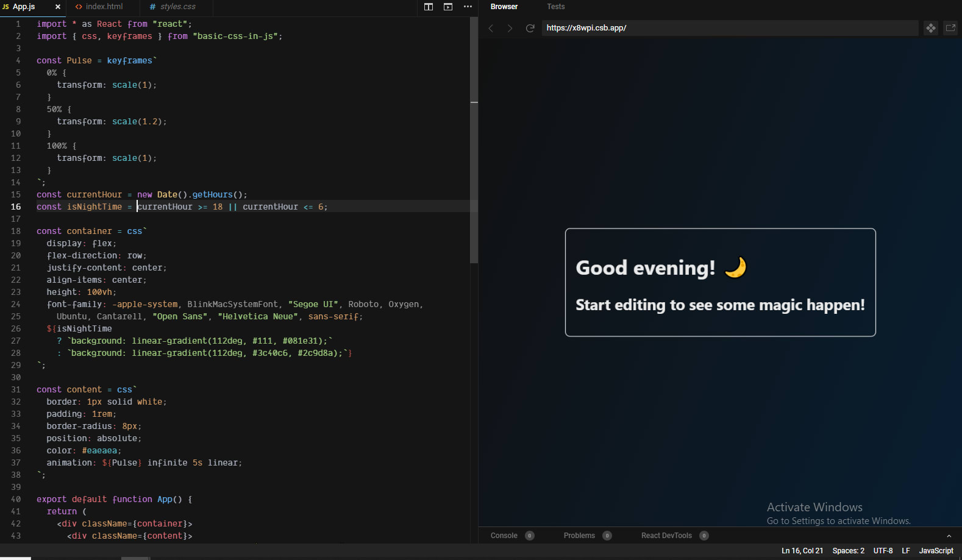Go back in preview browser
This screenshot has width=962, height=560.
[491, 28]
